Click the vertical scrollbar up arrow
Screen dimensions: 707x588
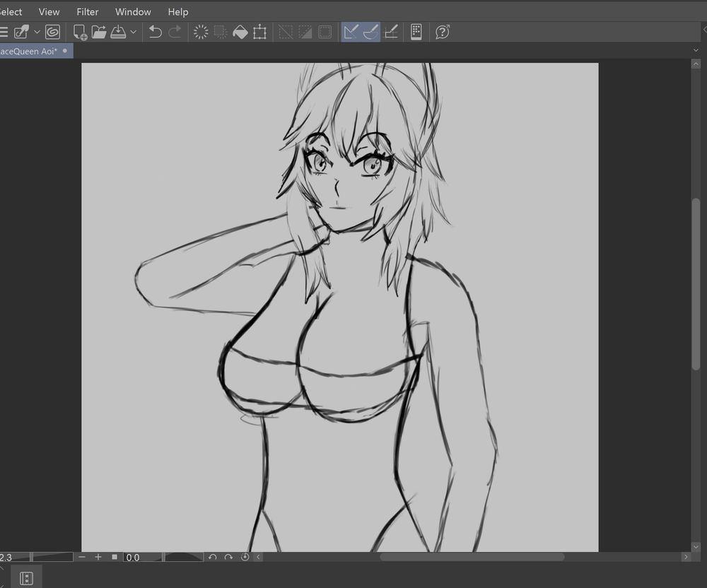coord(696,64)
